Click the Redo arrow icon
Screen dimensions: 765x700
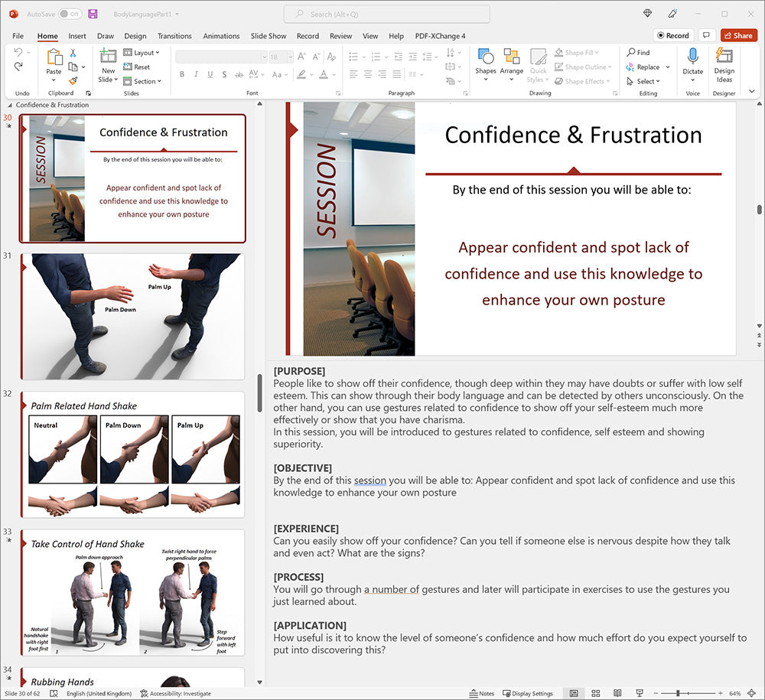click(18, 67)
